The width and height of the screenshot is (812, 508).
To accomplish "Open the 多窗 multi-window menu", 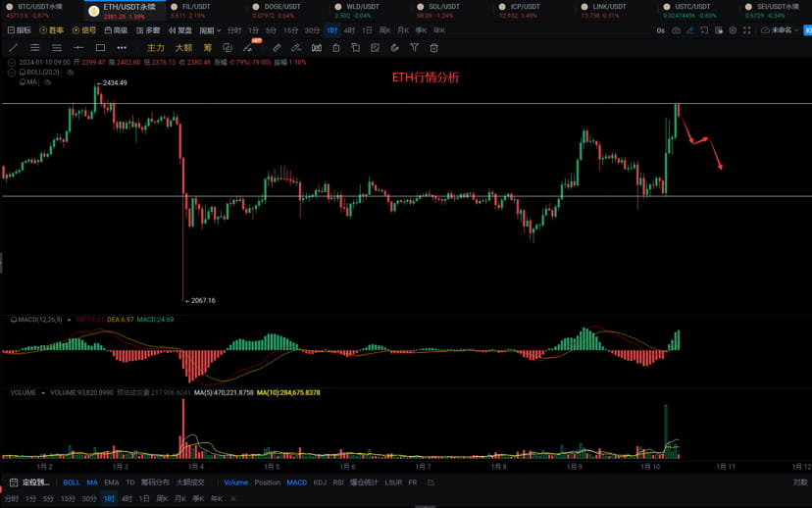I will point(148,30).
